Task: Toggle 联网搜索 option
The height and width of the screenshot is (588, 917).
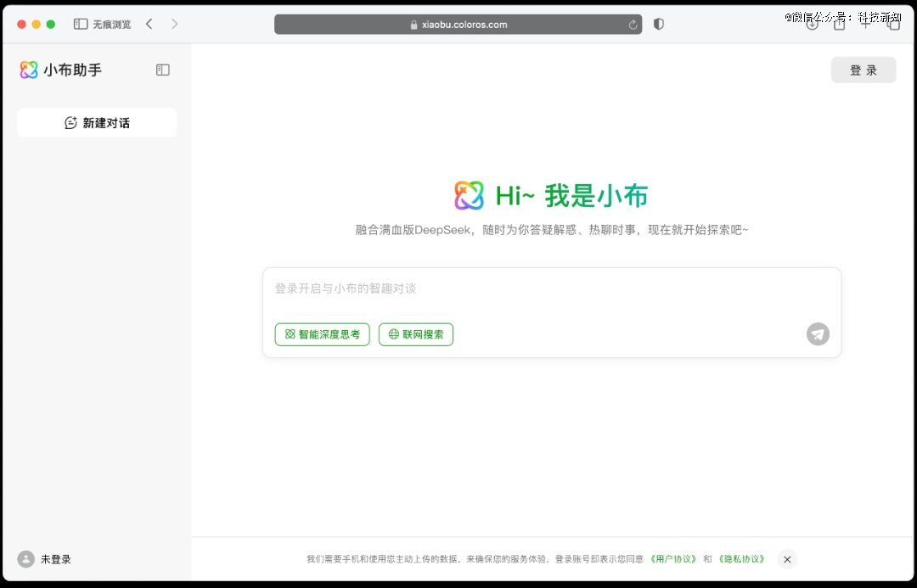Action: tap(416, 334)
